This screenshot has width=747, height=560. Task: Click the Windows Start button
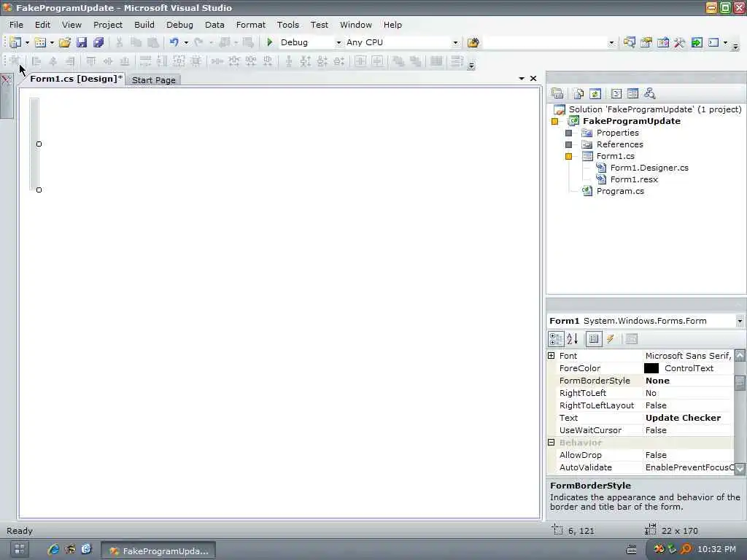click(x=20, y=550)
